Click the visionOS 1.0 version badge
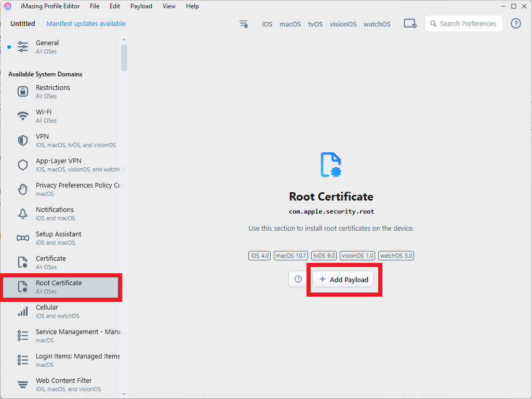 (x=357, y=256)
